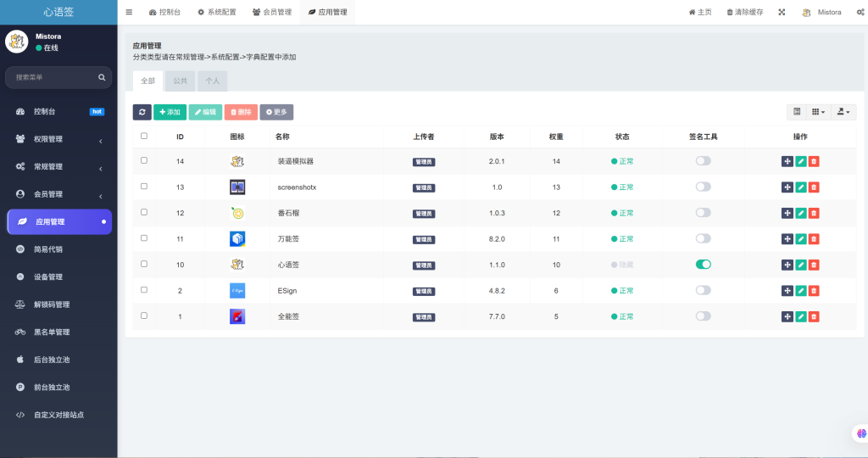Edit the ESign row using pencil icon
Image resolution: width=868 pixels, height=458 pixels.
[x=801, y=291]
